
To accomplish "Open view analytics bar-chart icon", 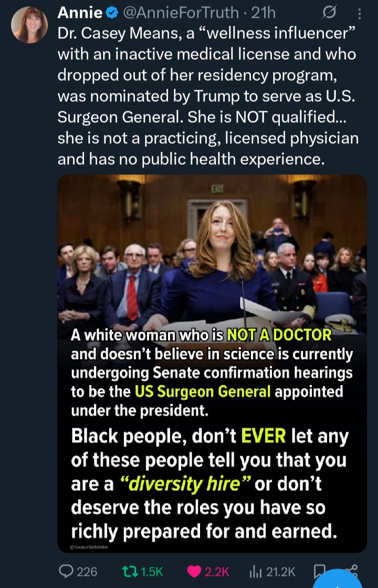I will 256,572.
